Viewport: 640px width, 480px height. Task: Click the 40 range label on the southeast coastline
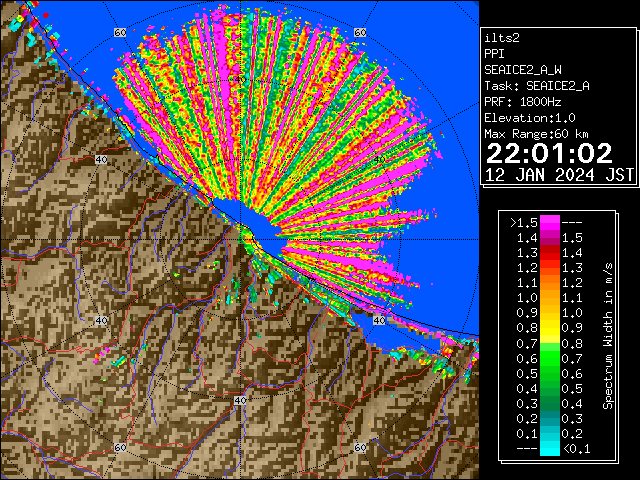click(379, 320)
